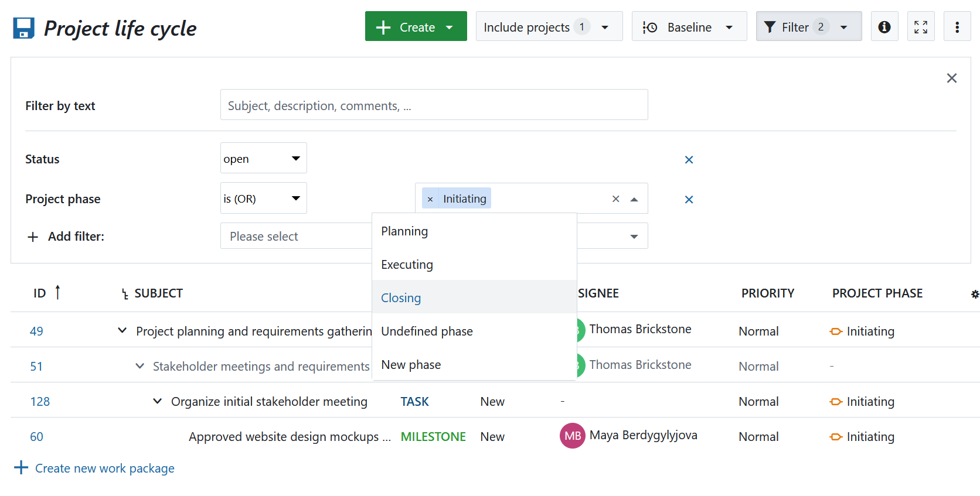Select Closing from phase options
Viewport: 980px width, 496px height.
click(x=401, y=297)
